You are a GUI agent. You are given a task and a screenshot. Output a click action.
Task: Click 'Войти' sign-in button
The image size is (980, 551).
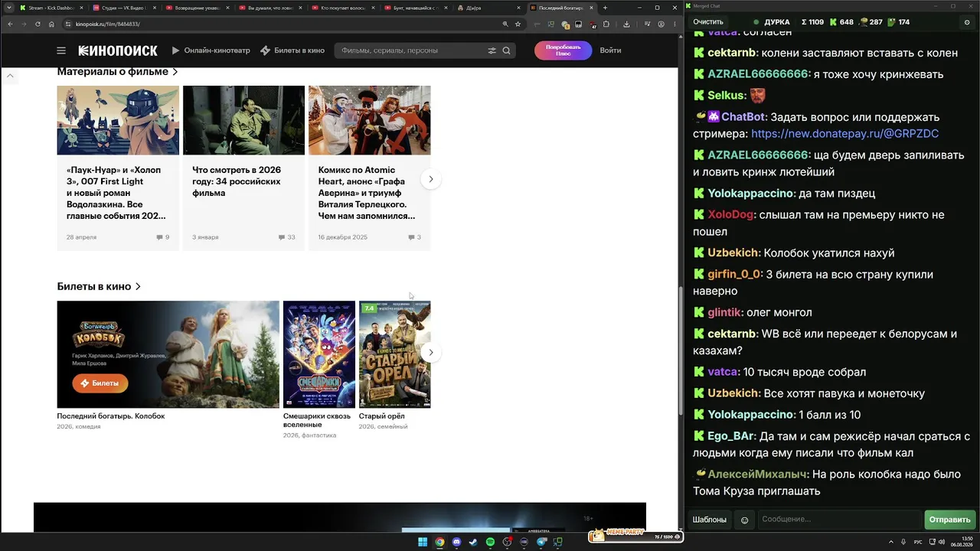[610, 51]
